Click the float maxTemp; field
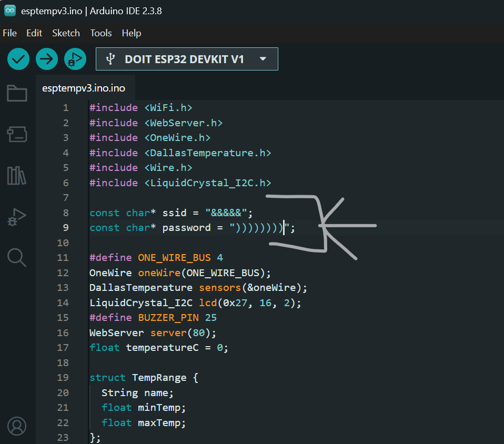504x444 pixels. tap(144, 423)
